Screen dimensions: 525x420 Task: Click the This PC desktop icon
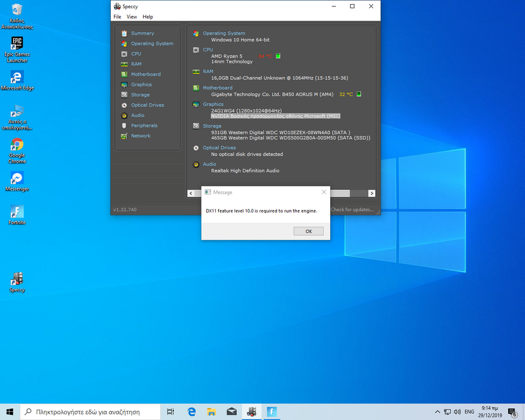click(17, 117)
